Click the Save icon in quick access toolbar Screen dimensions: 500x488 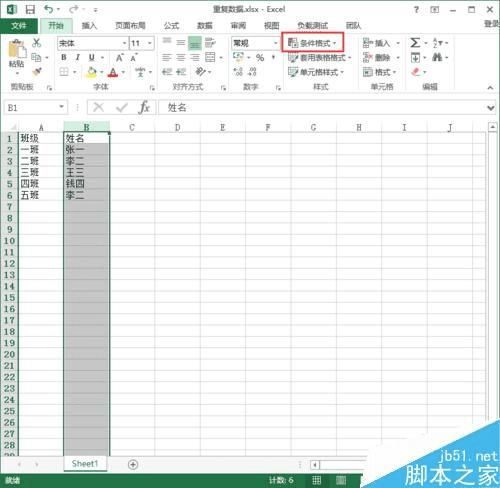pos(30,10)
